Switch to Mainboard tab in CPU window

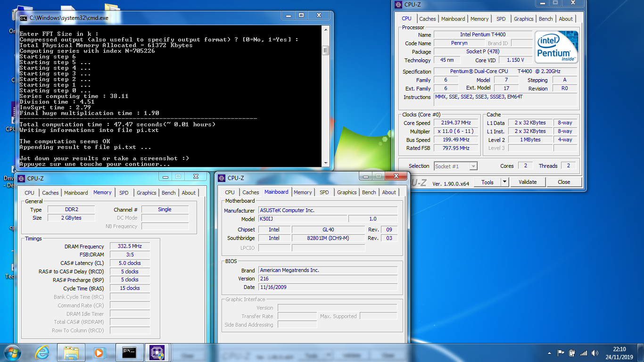coord(453,19)
